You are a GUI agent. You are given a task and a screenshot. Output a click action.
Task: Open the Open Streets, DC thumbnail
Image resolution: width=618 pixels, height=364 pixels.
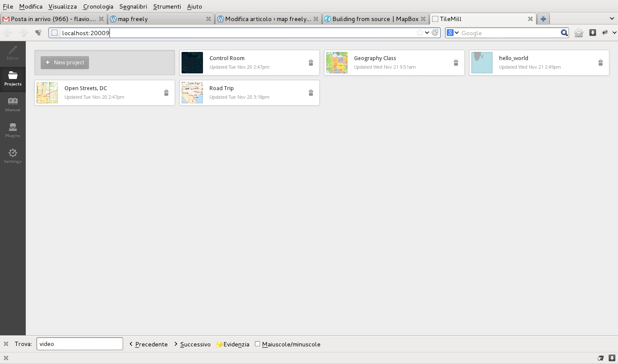47,93
